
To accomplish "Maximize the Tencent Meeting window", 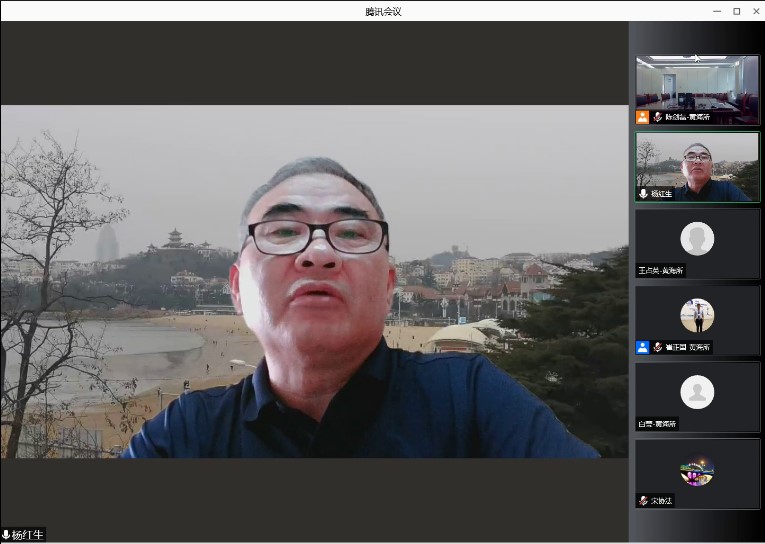I will point(736,11).
